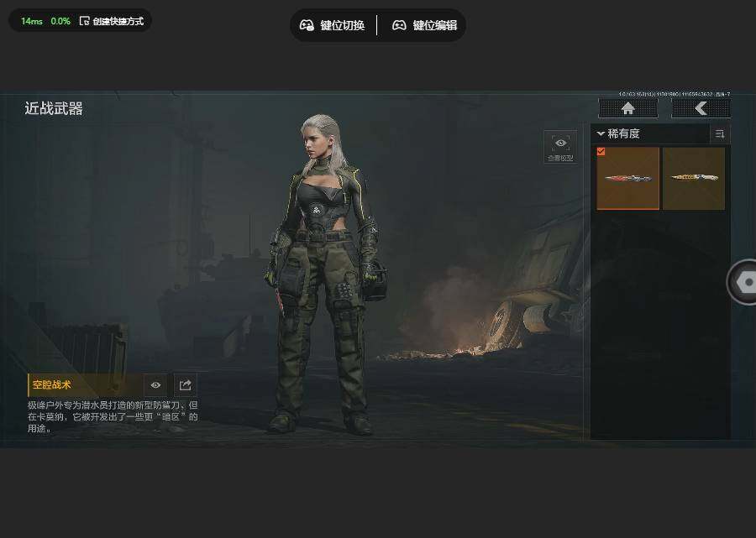Open the sort order icon beside 稀有度
The height and width of the screenshot is (538, 756).
720,134
